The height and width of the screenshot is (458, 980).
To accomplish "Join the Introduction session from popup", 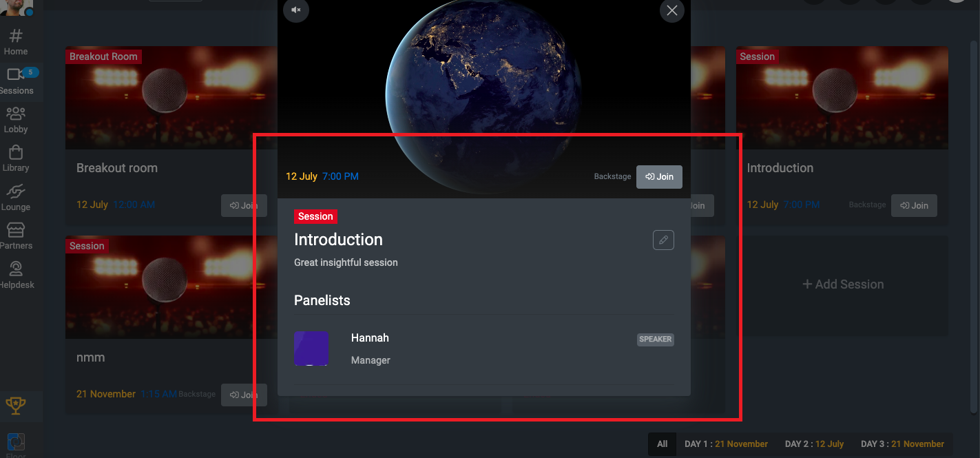I will tap(659, 176).
